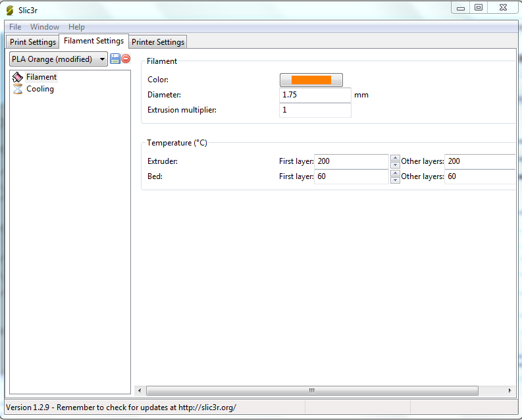Increase extruder first layer temperature with up arrow
Image resolution: width=522 pixels, height=420 pixels.
pos(395,158)
